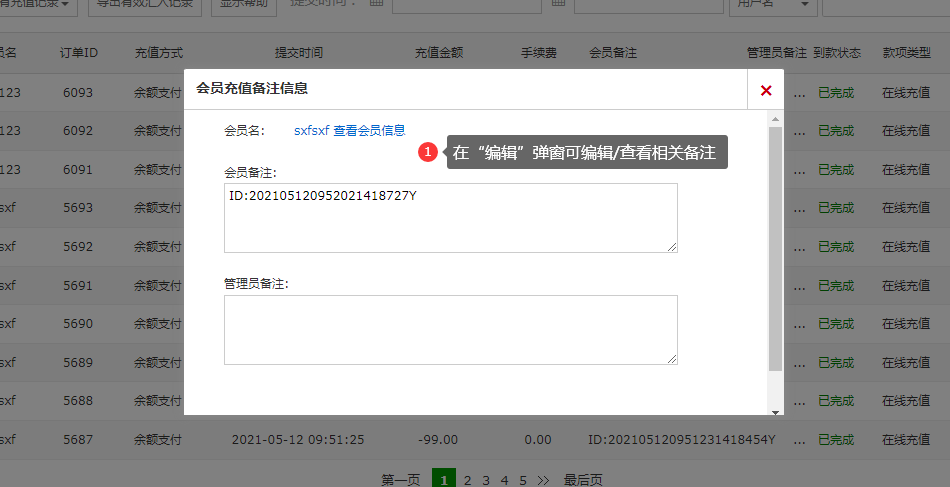This screenshot has height=487, width=950.
Task: Go to 第一页 in pagination
Action: 401,480
